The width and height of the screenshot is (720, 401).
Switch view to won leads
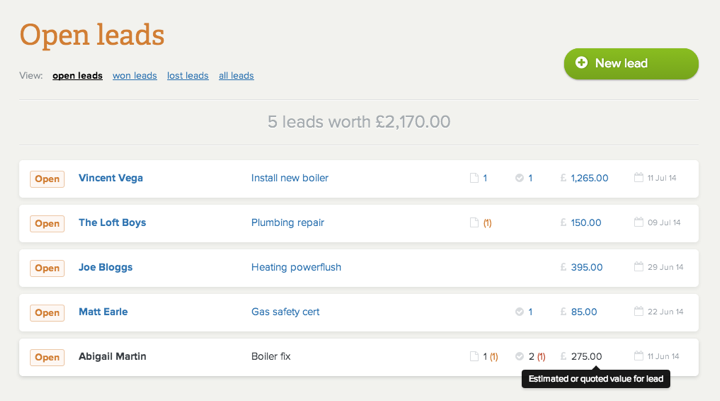135,75
